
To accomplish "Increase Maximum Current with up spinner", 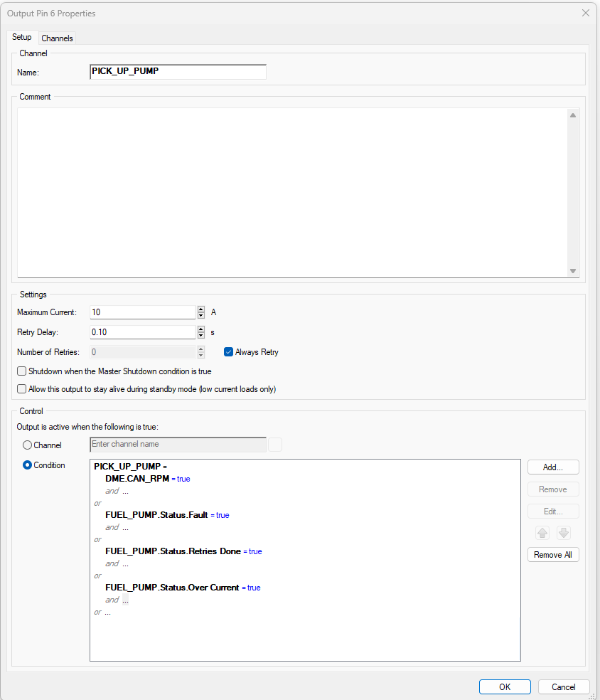I will (x=201, y=309).
